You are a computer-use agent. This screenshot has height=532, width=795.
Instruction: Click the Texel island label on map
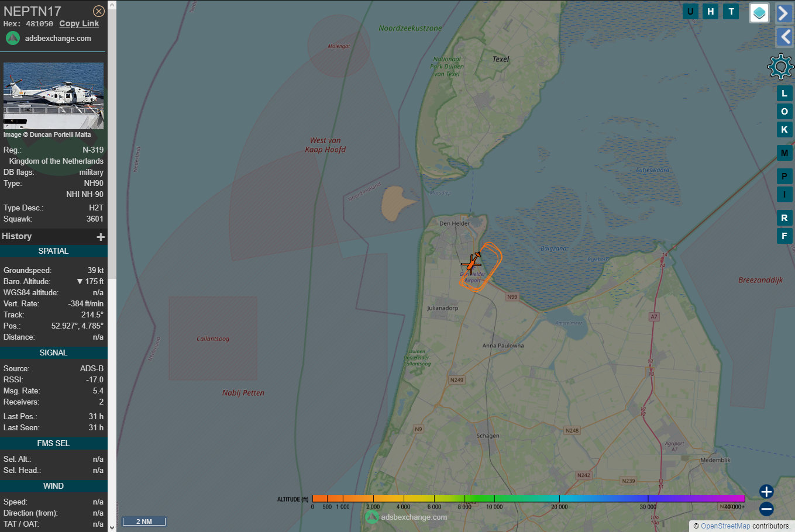[501, 59]
